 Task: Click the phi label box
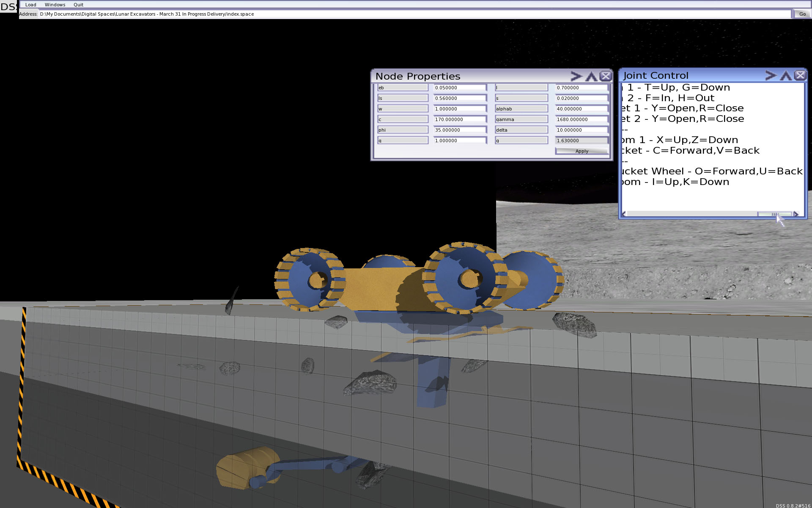403,130
